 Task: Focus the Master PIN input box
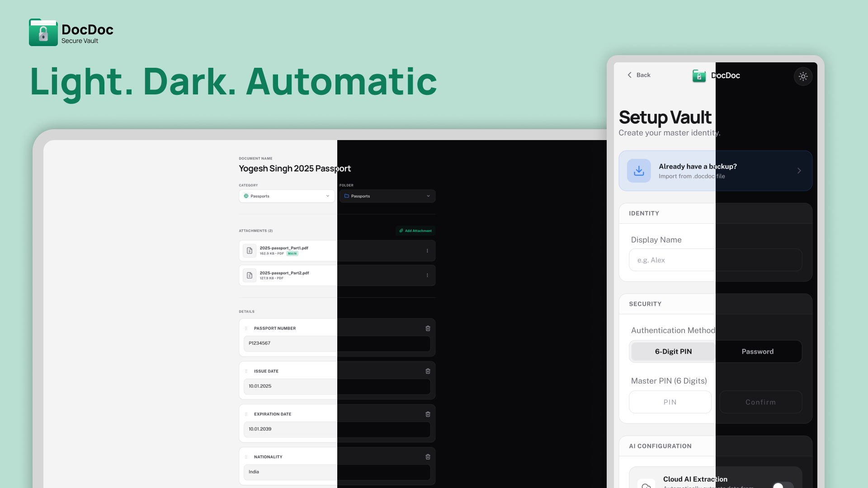tap(670, 402)
